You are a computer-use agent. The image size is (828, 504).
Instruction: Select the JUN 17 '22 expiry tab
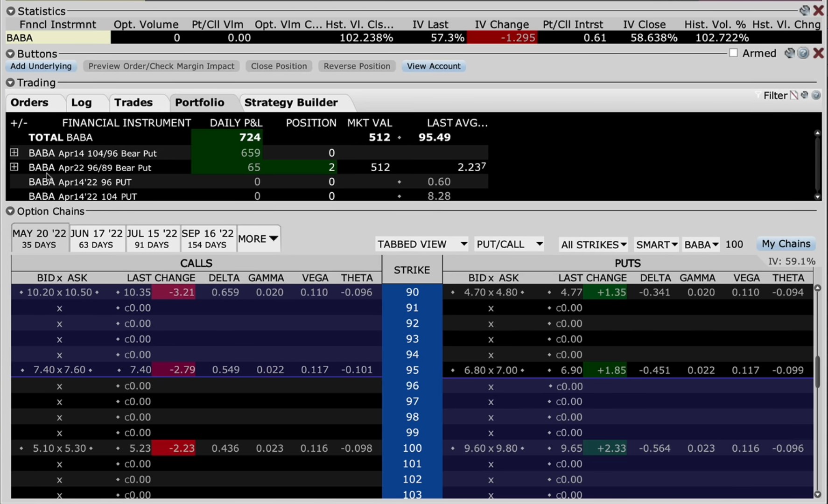click(x=97, y=238)
